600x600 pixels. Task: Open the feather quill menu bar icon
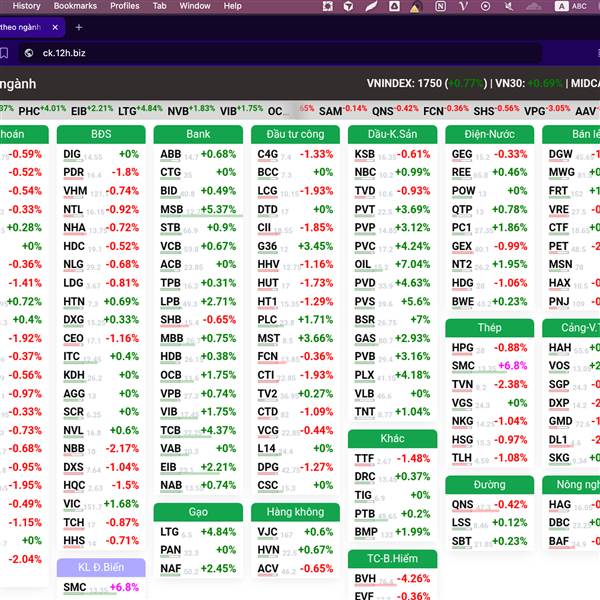371,6
